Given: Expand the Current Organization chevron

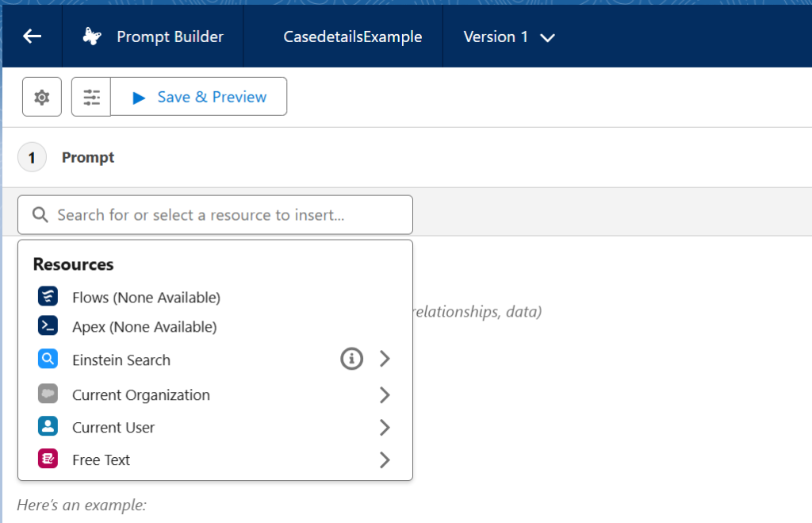Looking at the screenshot, I should (385, 395).
